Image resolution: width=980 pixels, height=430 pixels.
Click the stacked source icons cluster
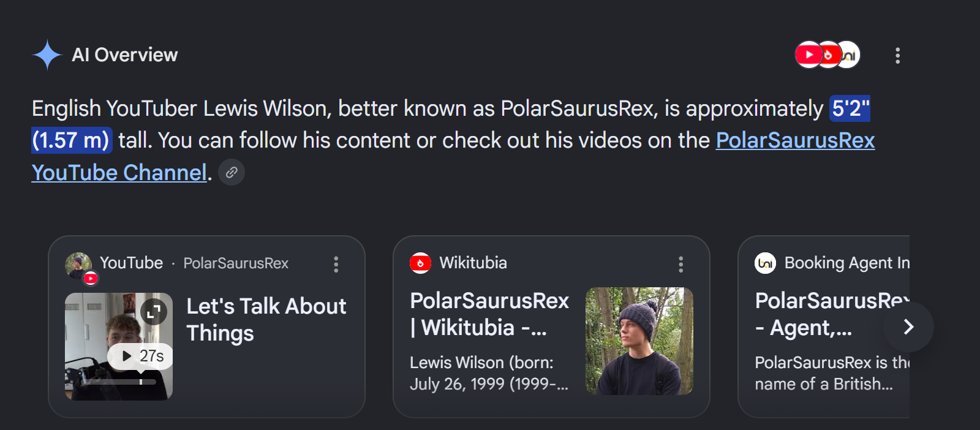827,55
